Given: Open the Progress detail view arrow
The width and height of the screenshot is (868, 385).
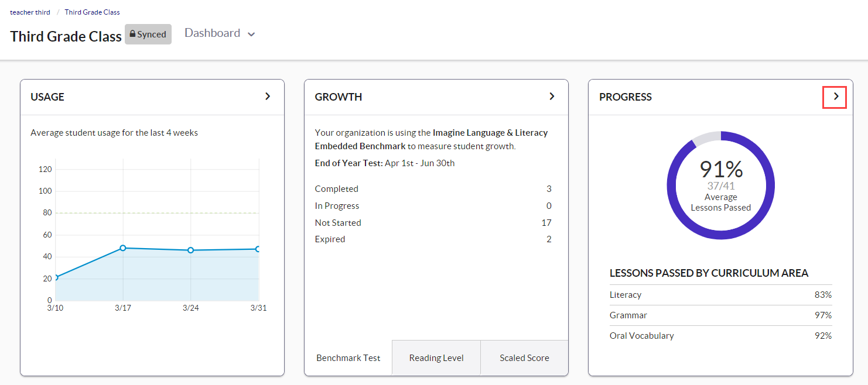Looking at the screenshot, I should tap(834, 98).
